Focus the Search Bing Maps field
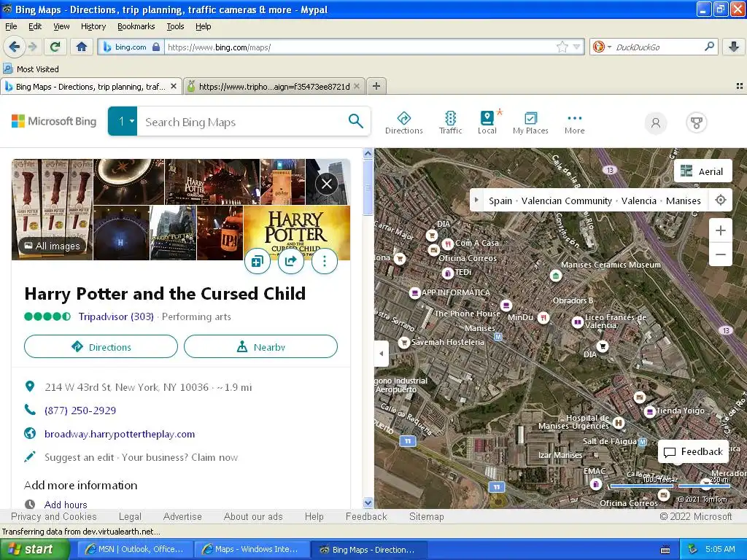Image resolution: width=747 pixels, height=560 pixels. [x=243, y=122]
